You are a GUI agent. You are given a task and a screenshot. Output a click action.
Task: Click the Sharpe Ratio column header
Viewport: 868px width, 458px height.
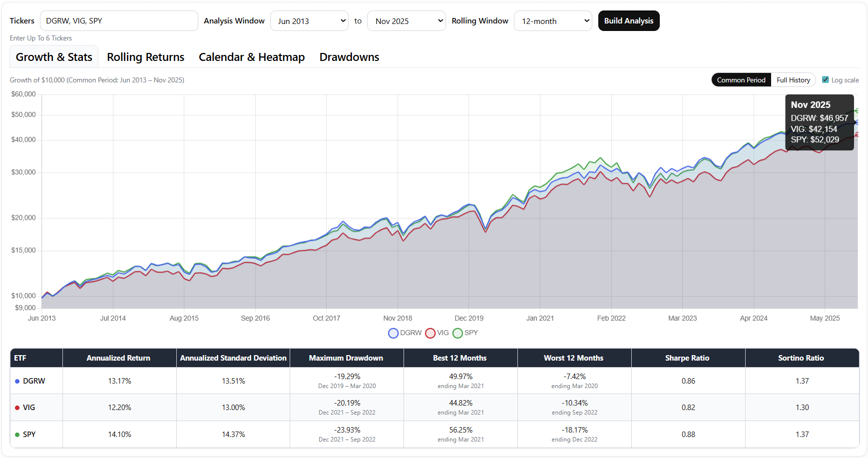[x=688, y=358]
